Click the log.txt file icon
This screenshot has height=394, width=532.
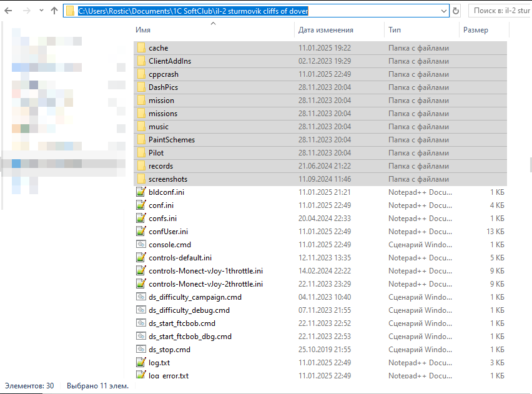pyautogui.click(x=141, y=363)
